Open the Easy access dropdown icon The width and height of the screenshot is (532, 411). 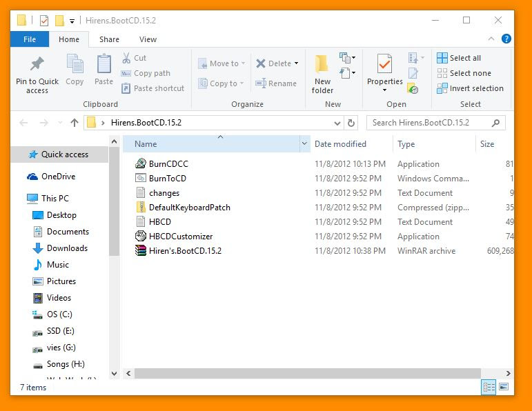point(348,73)
